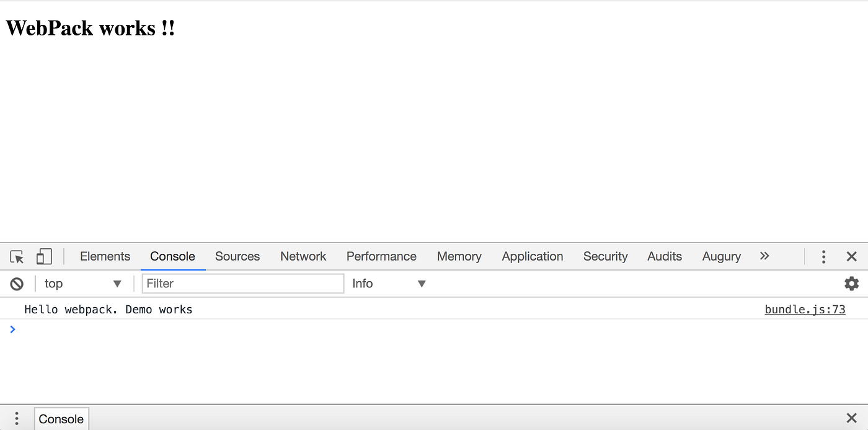Open the DevTools customization menu
Image resolution: width=868 pixels, height=430 pixels.
tap(823, 256)
